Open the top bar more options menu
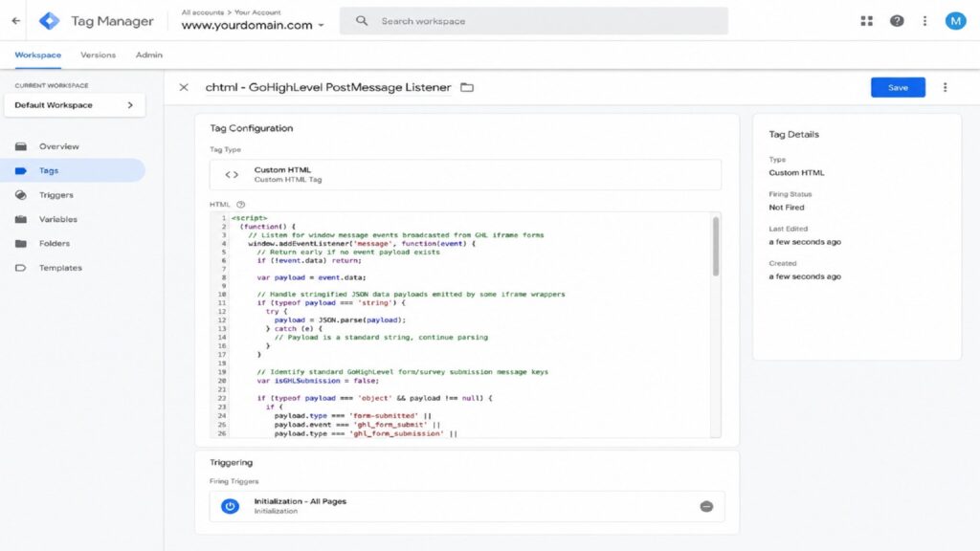This screenshot has width=980, height=551. pyautogui.click(x=925, y=21)
